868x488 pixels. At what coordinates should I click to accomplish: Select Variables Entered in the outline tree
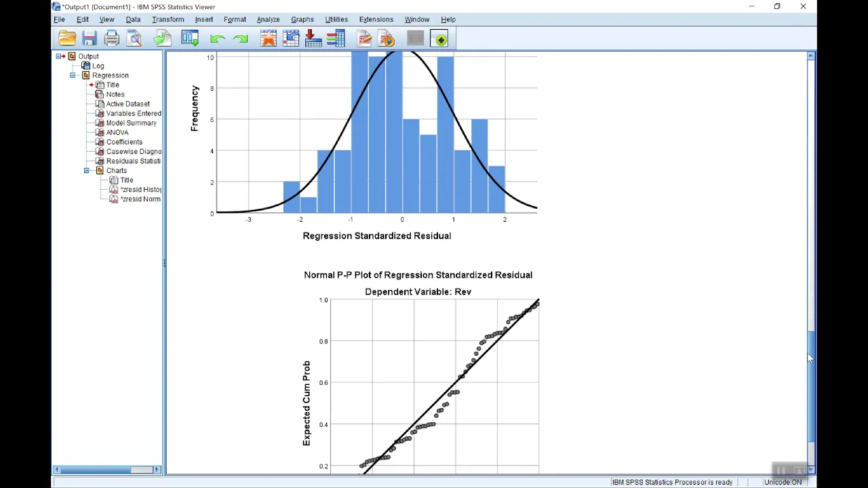[134, 113]
